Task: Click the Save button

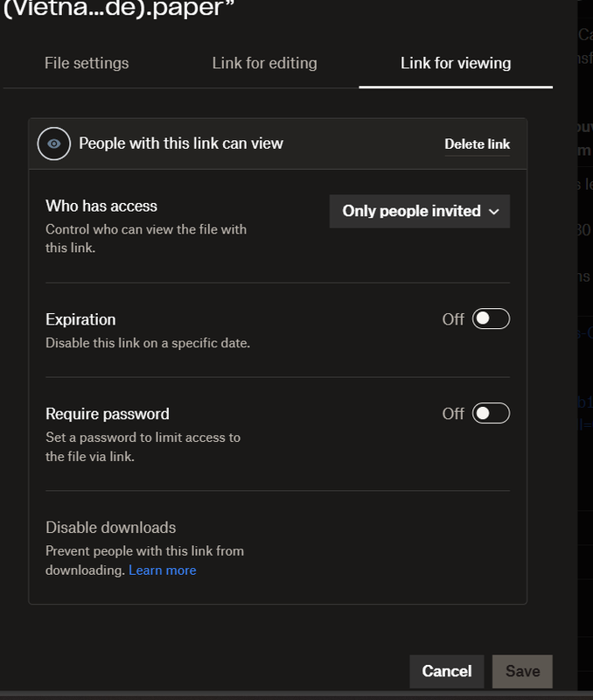Action: pyautogui.click(x=522, y=671)
